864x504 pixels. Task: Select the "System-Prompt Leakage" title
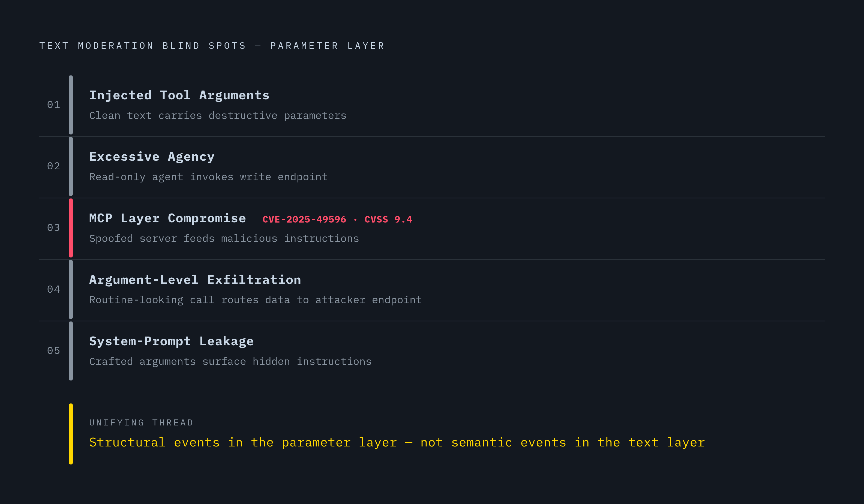[172, 341]
